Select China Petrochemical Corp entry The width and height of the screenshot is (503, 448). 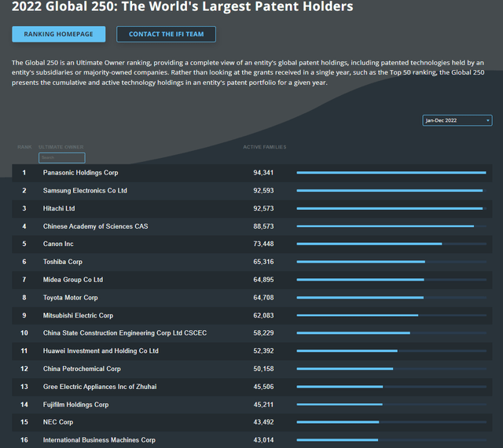tap(82, 369)
